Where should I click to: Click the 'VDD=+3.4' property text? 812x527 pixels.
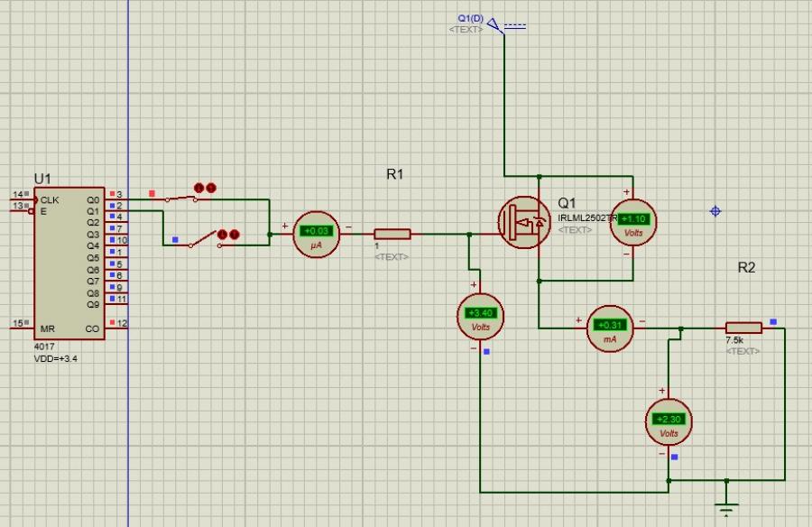tap(55, 358)
